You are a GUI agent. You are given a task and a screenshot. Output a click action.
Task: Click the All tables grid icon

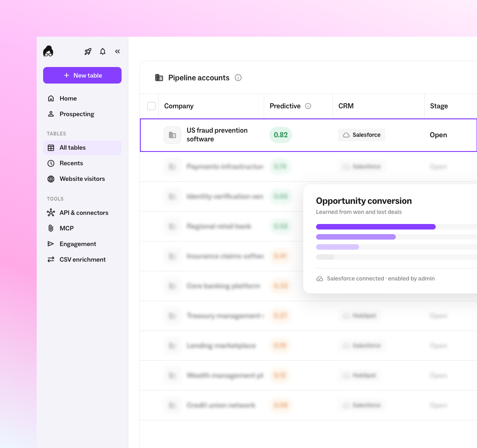[x=51, y=148]
